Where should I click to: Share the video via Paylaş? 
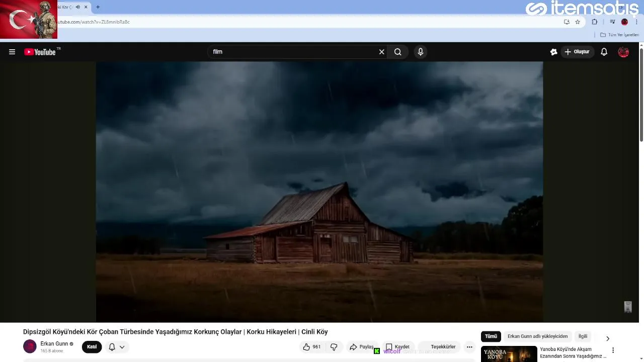(x=362, y=347)
